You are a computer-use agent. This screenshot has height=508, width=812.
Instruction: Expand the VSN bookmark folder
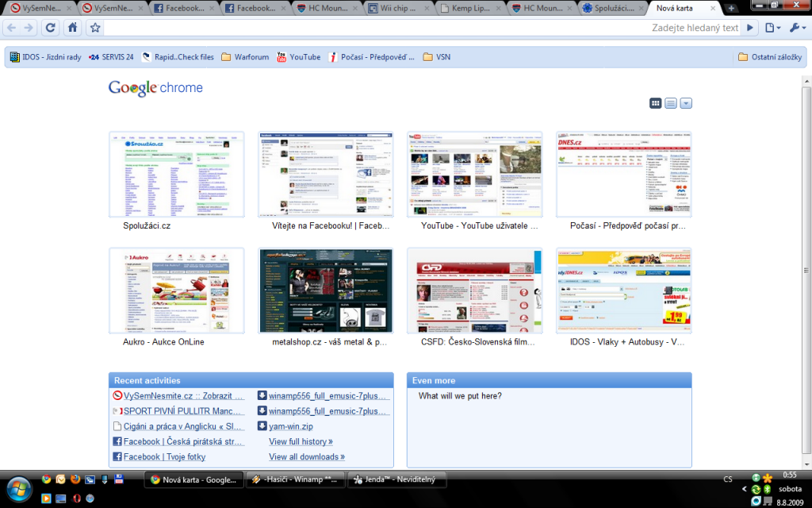click(x=437, y=57)
